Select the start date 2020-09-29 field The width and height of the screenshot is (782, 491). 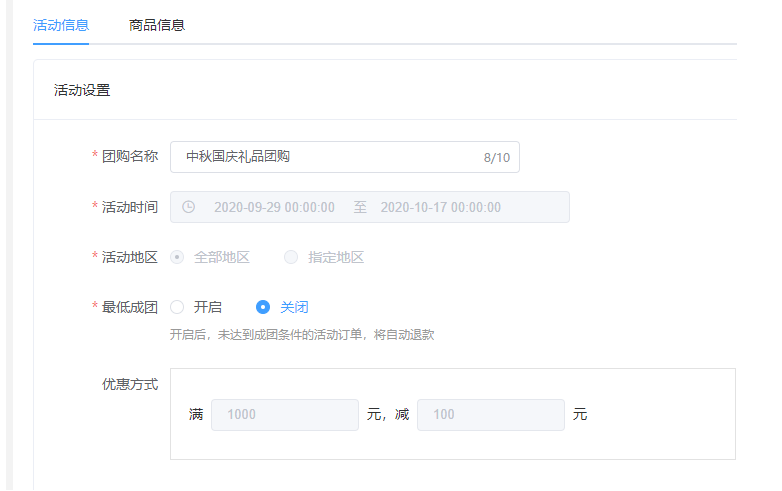[274, 207]
